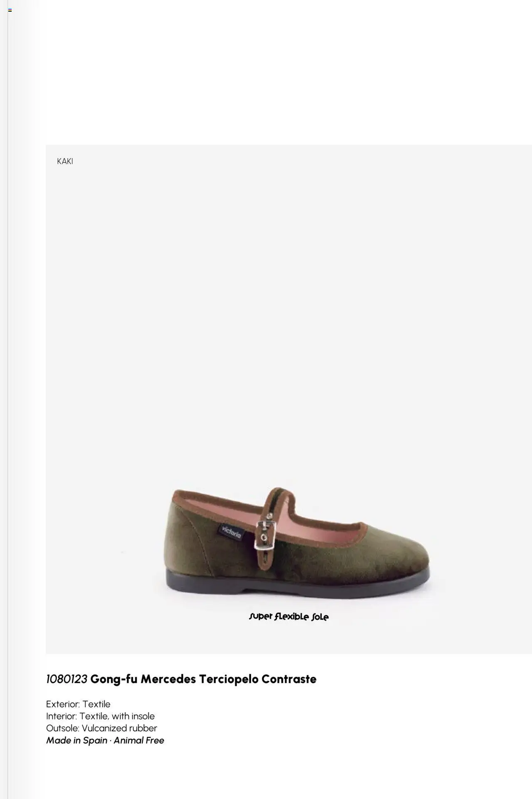Click the 'super flexible sole' caption
Screen dimensions: 532x799
point(289,617)
